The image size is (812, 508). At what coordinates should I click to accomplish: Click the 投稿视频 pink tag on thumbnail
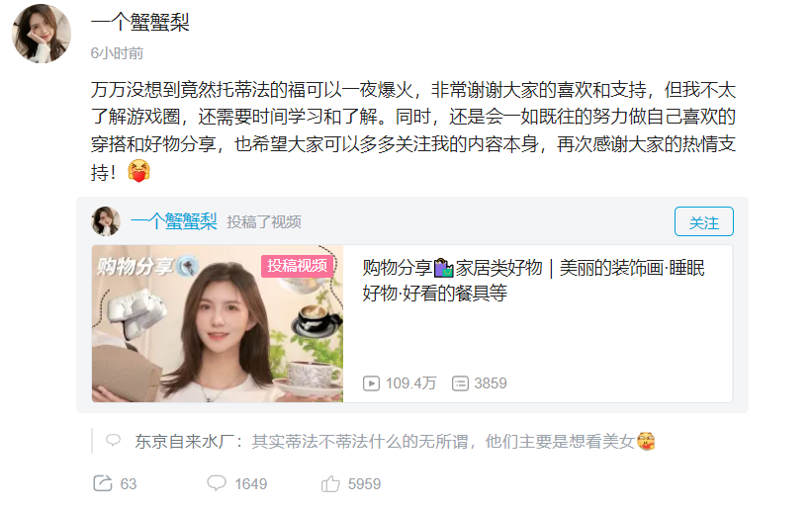coord(298,266)
